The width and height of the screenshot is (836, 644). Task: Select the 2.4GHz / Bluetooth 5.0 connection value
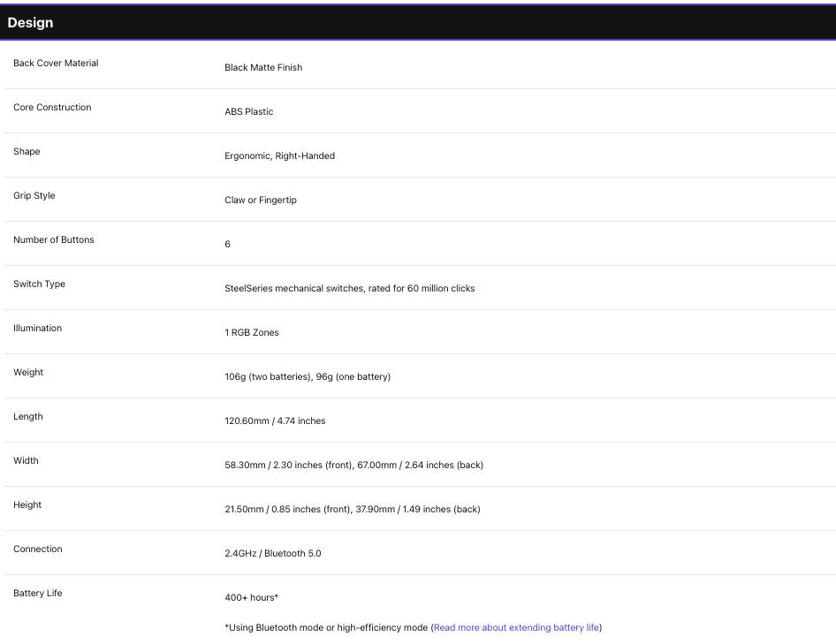click(273, 553)
